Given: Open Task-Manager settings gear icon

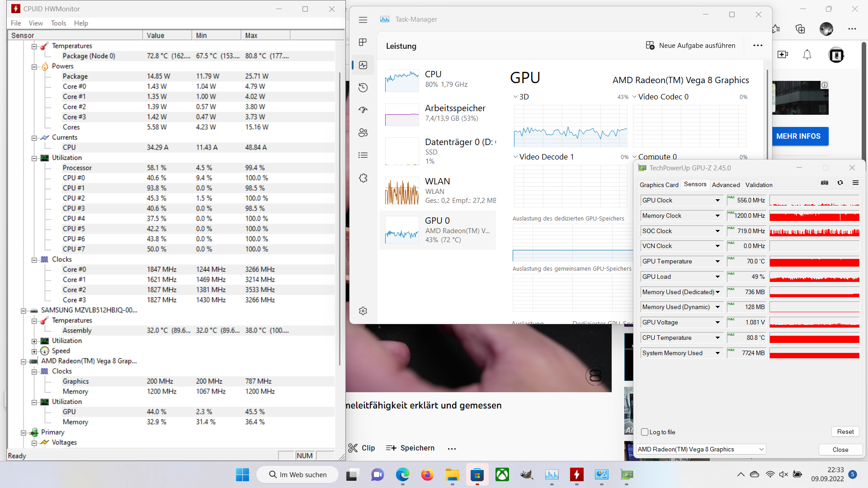Looking at the screenshot, I should [363, 311].
